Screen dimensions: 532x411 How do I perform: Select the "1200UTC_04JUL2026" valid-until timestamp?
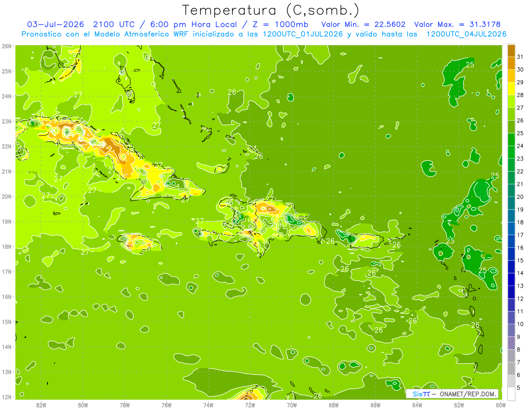(466, 34)
